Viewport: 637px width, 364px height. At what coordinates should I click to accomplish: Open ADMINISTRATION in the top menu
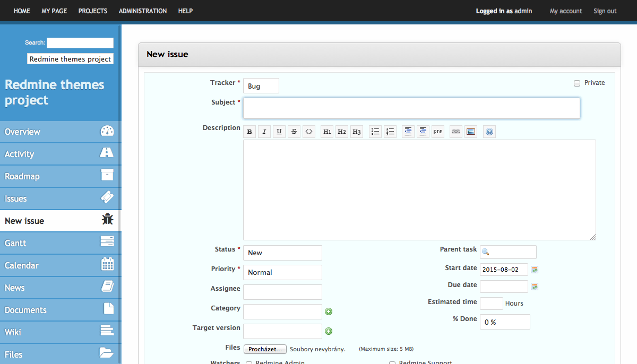coord(143,11)
